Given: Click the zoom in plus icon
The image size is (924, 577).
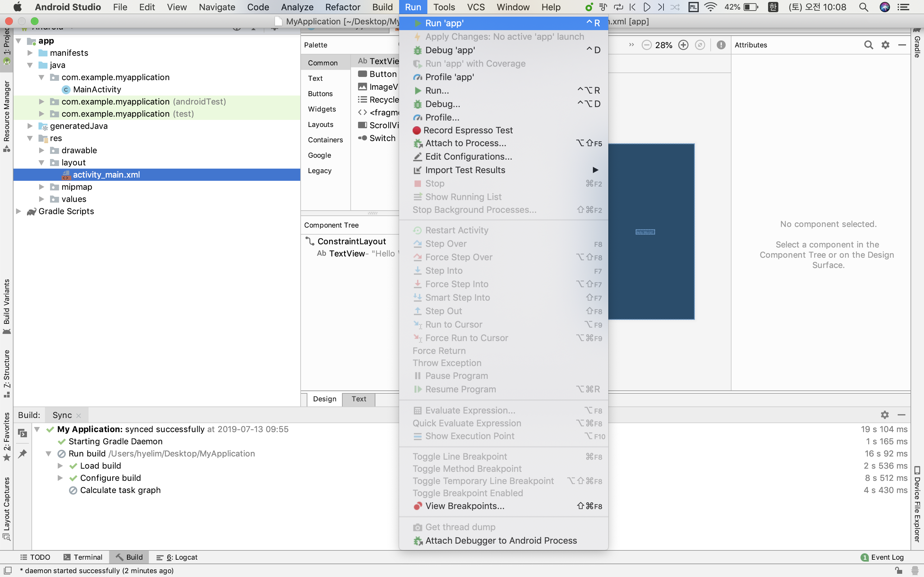Looking at the screenshot, I should [683, 45].
